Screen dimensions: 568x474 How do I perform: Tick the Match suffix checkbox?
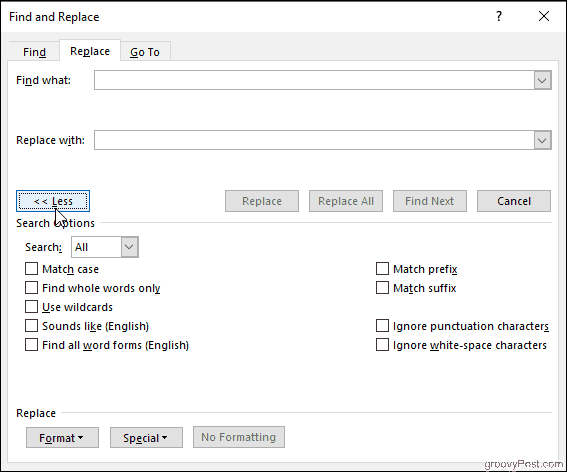(x=382, y=288)
